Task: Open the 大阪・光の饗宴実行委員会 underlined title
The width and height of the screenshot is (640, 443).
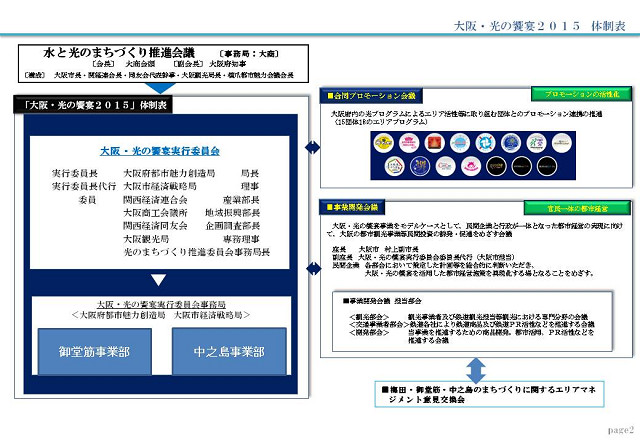Action: point(159,150)
